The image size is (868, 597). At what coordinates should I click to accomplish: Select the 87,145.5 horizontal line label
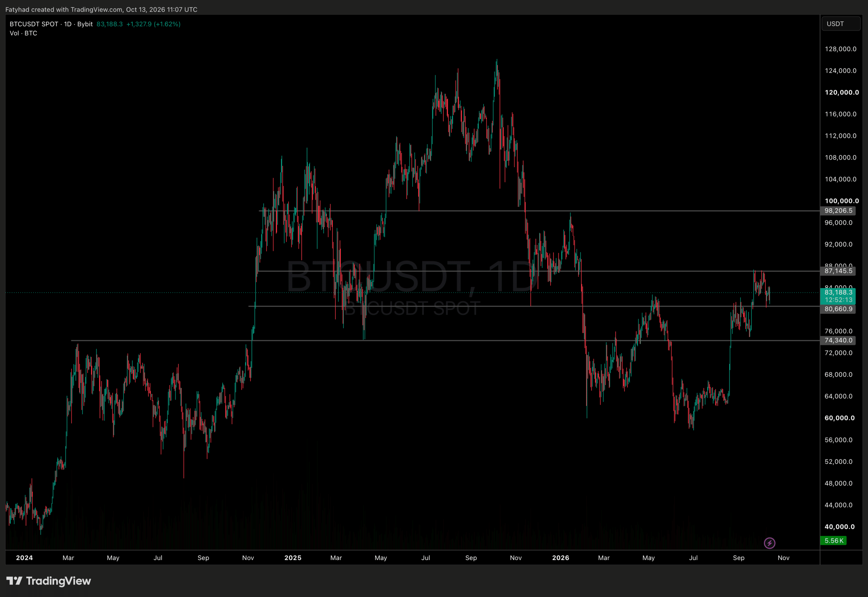pyautogui.click(x=838, y=271)
